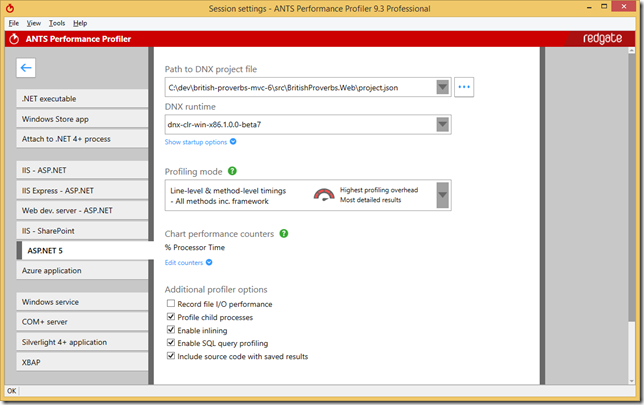Open Profiling mode dropdown arrow
This screenshot has width=644, height=405.
tap(442, 195)
